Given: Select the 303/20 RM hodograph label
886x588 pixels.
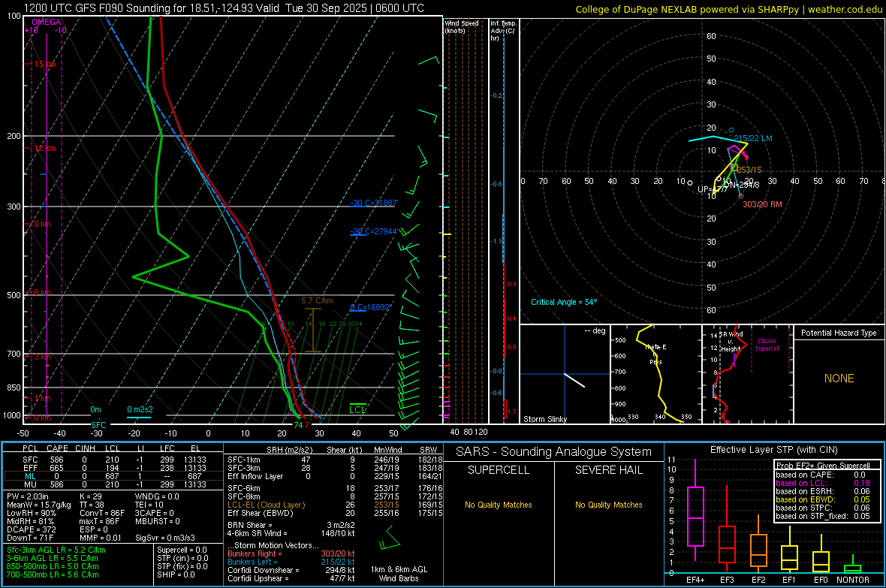Looking at the screenshot, I should click(x=762, y=204).
